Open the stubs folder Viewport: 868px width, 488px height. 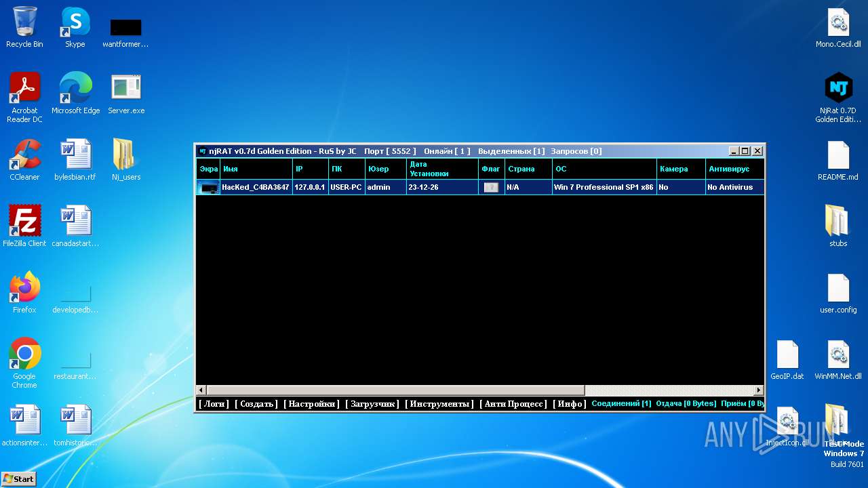(838, 226)
